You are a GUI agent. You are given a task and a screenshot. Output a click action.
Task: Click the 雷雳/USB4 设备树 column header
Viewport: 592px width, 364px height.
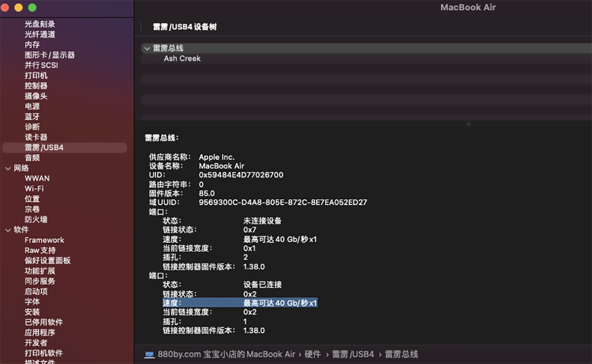tap(185, 27)
